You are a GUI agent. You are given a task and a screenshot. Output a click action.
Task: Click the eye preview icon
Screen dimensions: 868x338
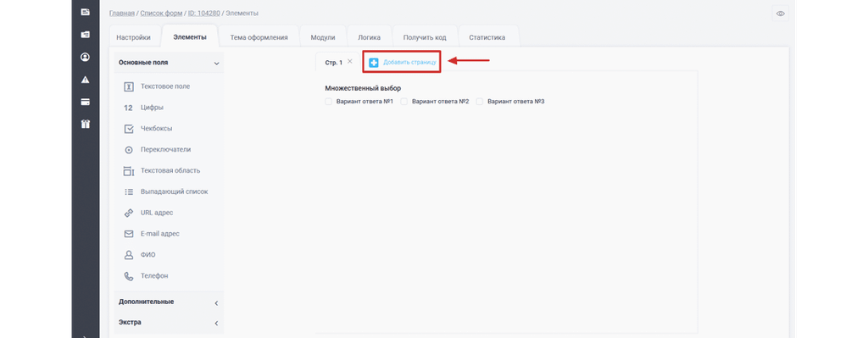781,14
